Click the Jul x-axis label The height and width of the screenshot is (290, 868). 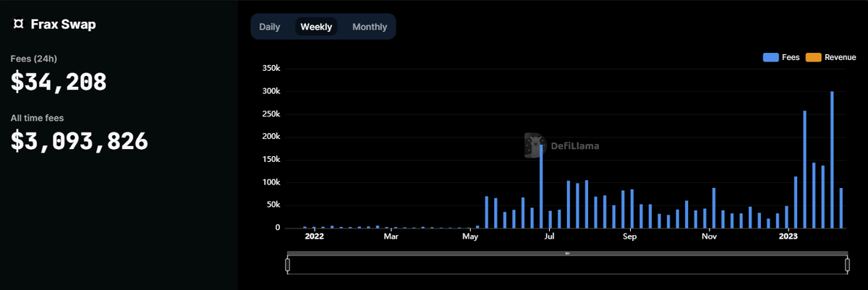(x=550, y=236)
